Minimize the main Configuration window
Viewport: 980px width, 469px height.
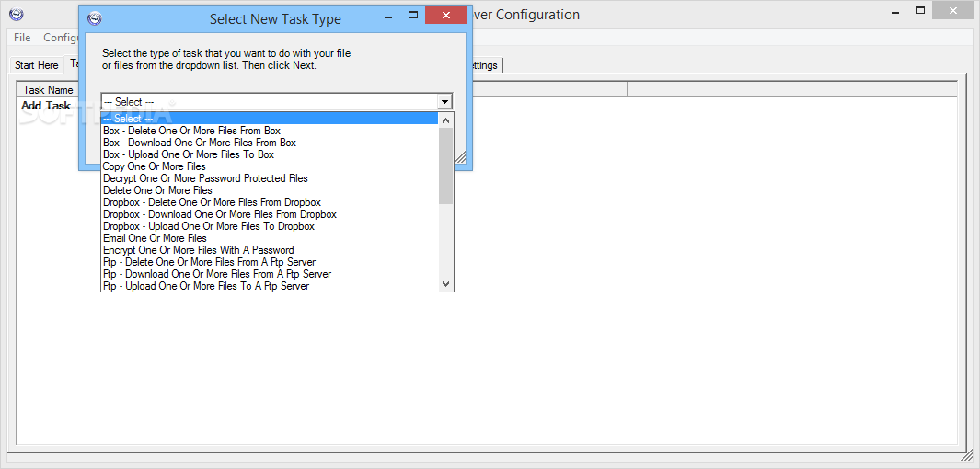(x=896, y=11)
